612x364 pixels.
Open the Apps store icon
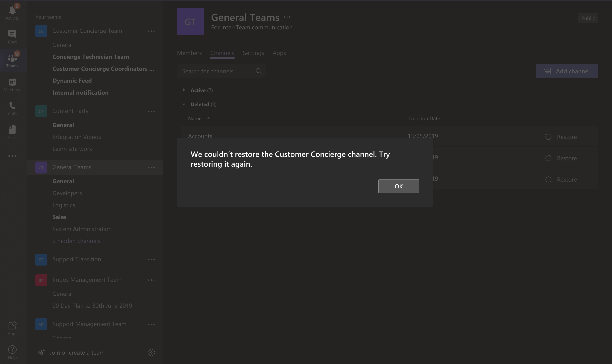12,328
